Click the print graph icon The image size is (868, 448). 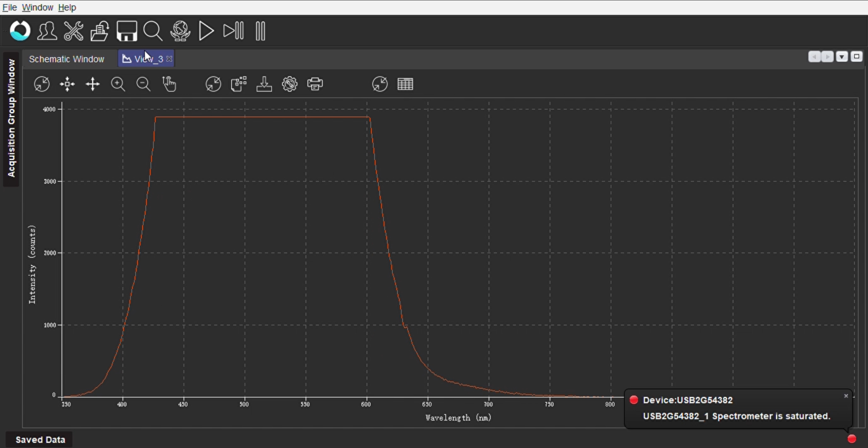pos(315,84)
